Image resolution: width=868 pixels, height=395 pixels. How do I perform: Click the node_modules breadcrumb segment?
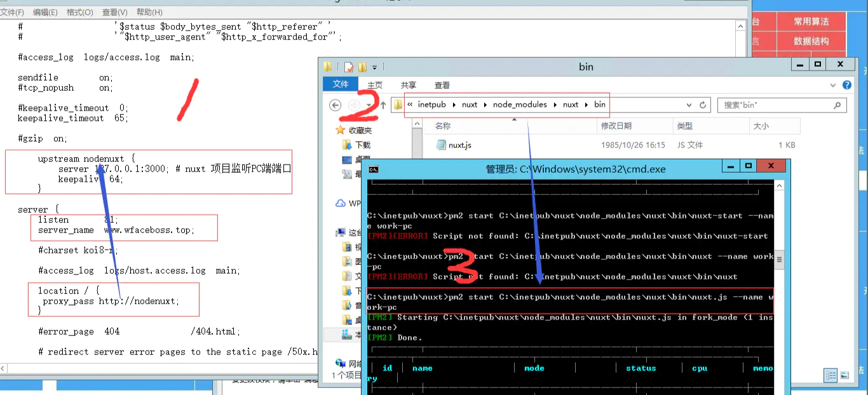[520, 105]
